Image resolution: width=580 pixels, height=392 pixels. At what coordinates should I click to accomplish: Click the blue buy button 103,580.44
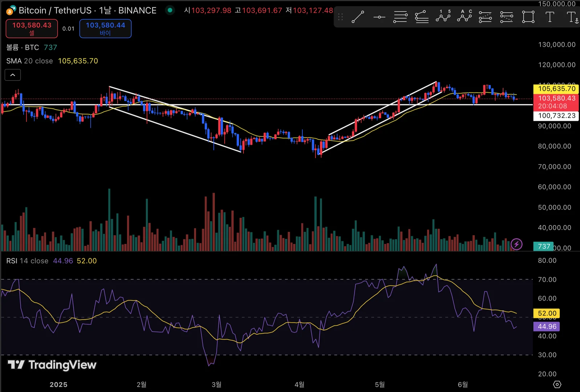[105, 28]
